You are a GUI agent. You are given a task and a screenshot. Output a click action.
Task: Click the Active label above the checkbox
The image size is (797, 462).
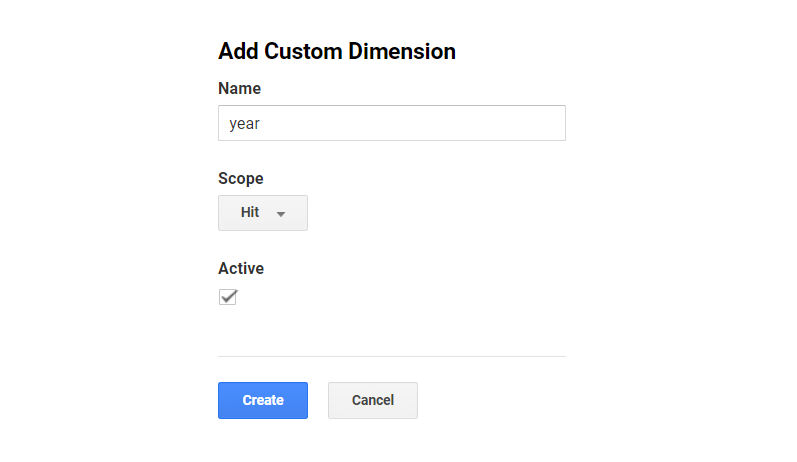[x=241, y=268]
